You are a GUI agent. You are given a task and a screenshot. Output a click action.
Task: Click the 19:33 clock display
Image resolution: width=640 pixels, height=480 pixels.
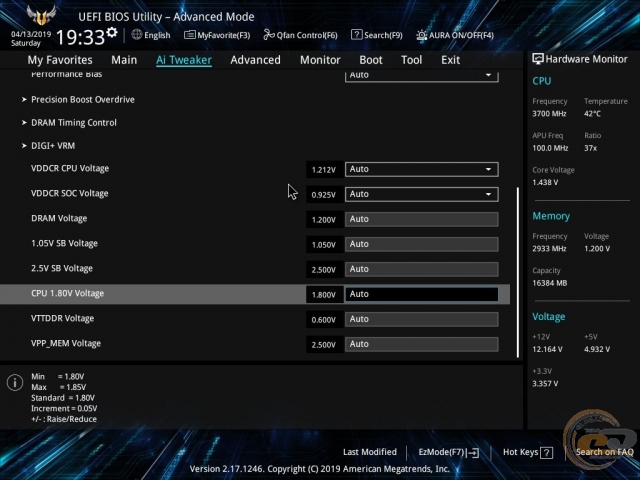[80, 38]
